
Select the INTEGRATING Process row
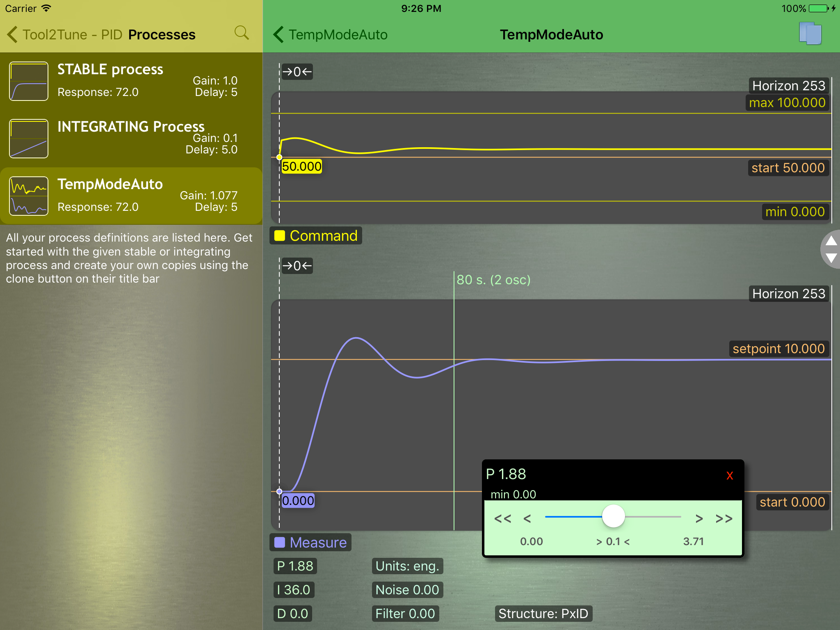131,139
